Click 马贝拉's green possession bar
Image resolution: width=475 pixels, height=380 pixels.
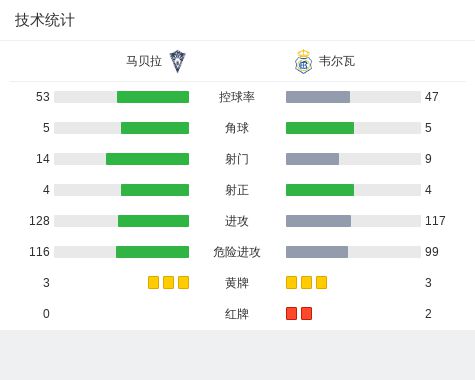coord(153,97)
